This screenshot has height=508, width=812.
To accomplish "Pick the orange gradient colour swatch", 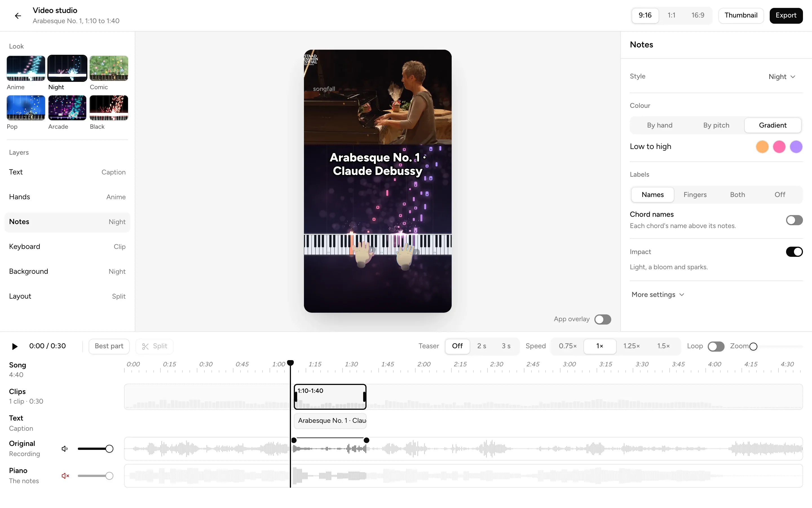I will [762, 147].
